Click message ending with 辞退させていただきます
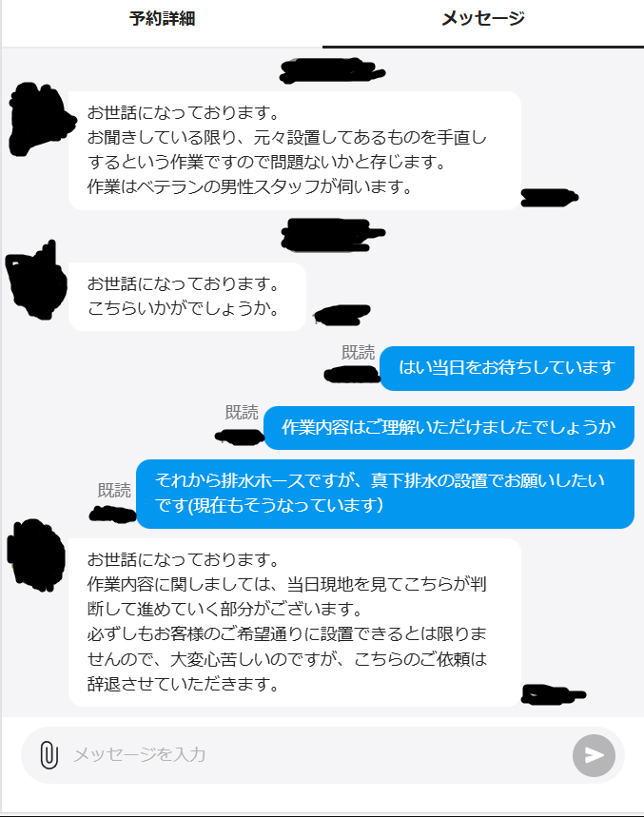The height and width of the screenshot is (817, 644). pyautogui.click(x=295, y=622)
